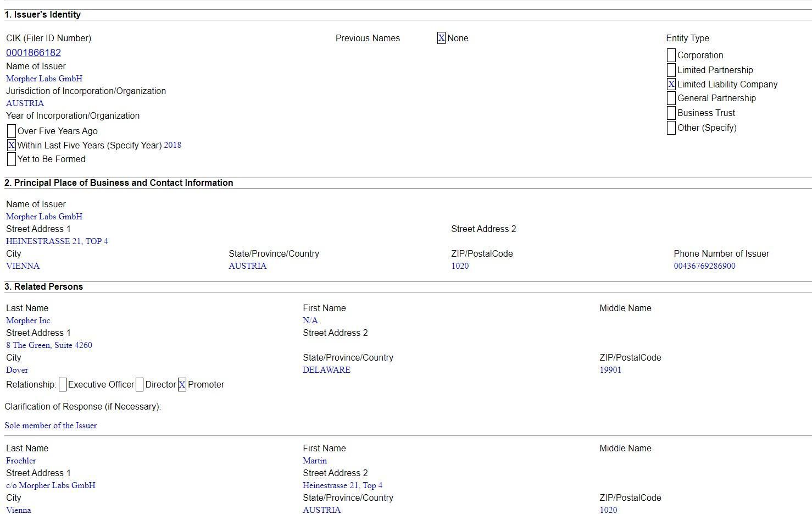Select section 2 issuer name Morpher Labs GmbH
This screenshot has height=514, width=812.
44,216
